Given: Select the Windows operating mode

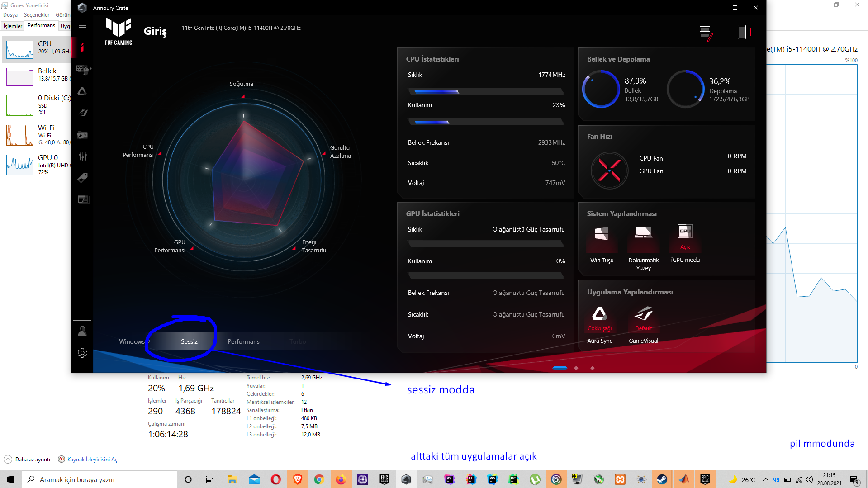Looking at the screenshot, I should pyautogui.click(x=132, y=341).
